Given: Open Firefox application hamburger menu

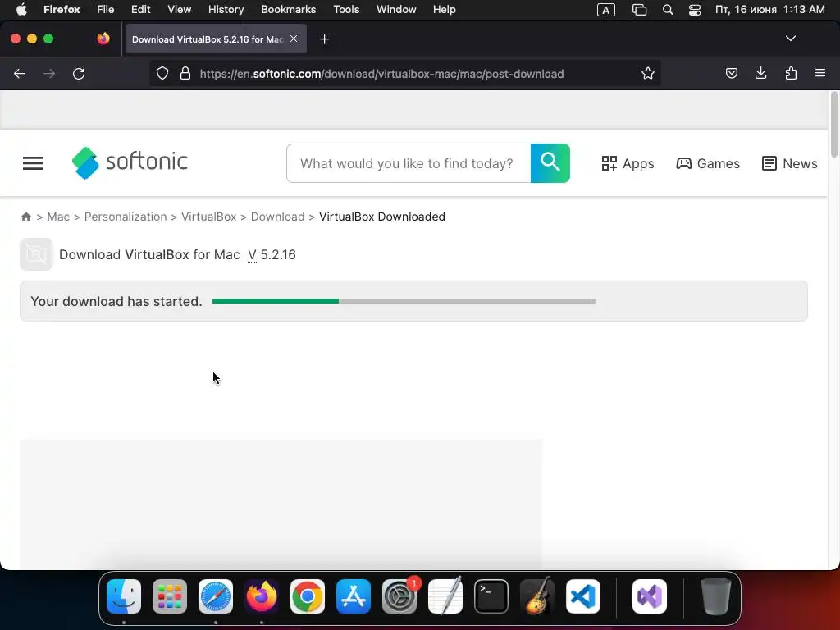Looking at the screenshot, I should (x=820, y=73).
